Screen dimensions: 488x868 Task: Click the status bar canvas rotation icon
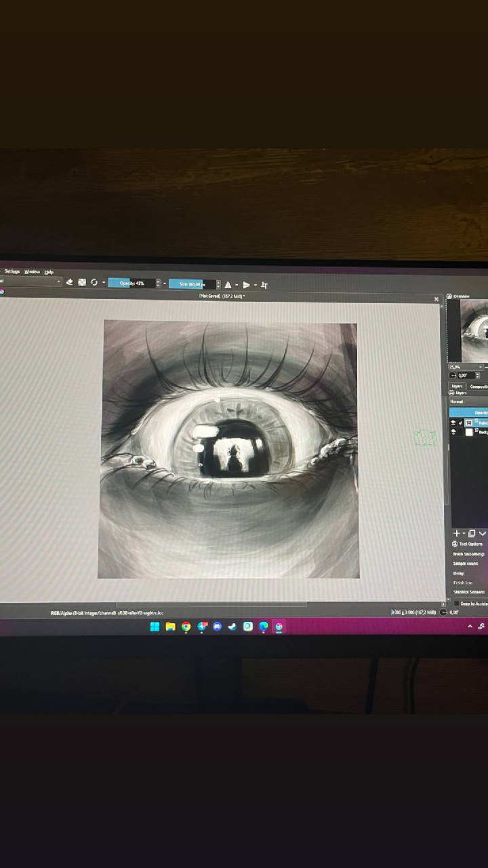[443, 612]
